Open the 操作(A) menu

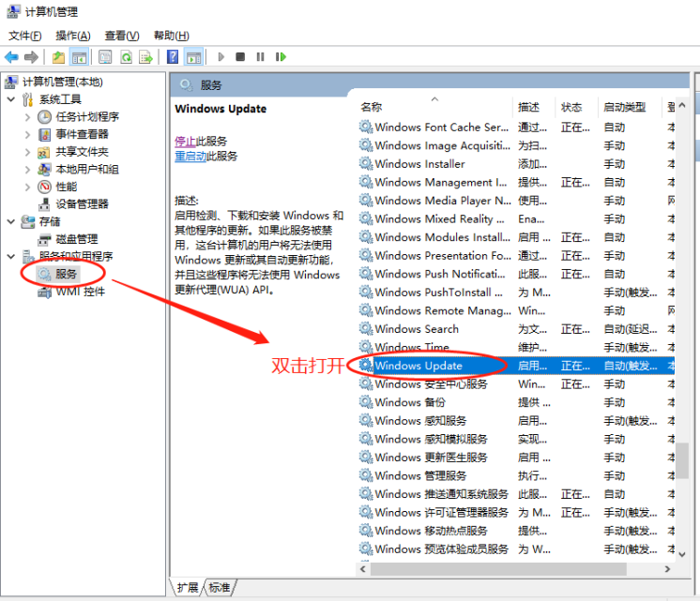pos(73,36)
